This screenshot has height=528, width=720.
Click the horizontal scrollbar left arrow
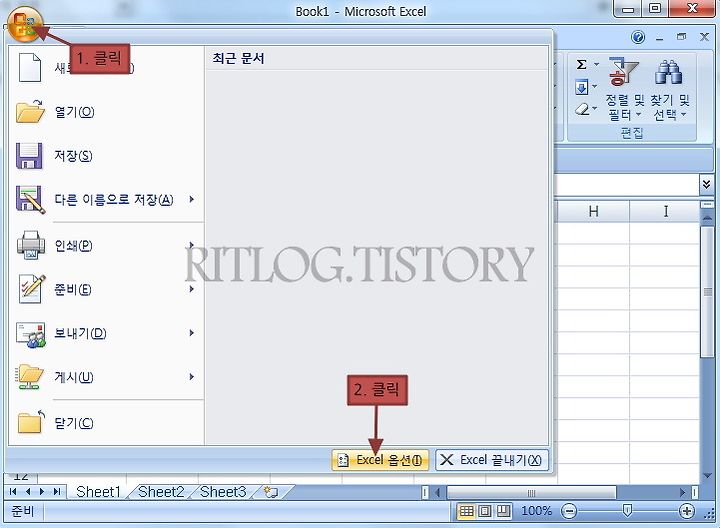coord(438,493)
